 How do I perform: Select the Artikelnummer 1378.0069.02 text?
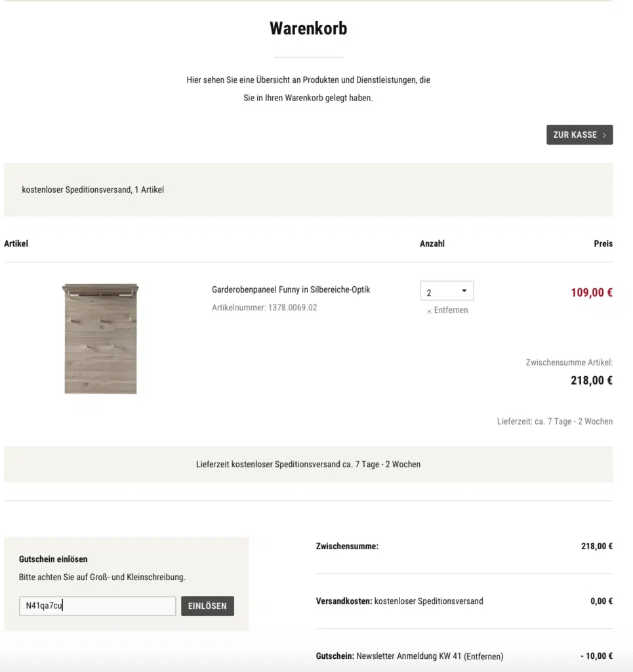coord(264,307)
